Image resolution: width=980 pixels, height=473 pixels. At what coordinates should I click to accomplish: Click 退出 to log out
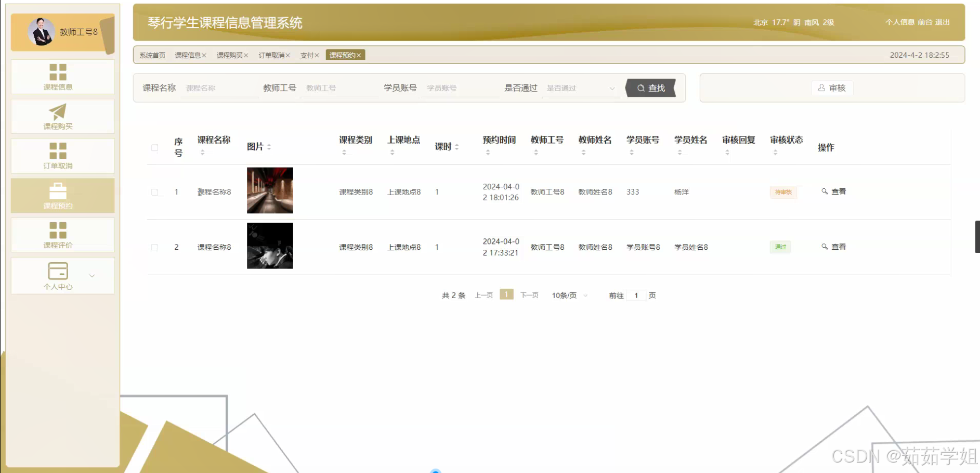(943, 22)
